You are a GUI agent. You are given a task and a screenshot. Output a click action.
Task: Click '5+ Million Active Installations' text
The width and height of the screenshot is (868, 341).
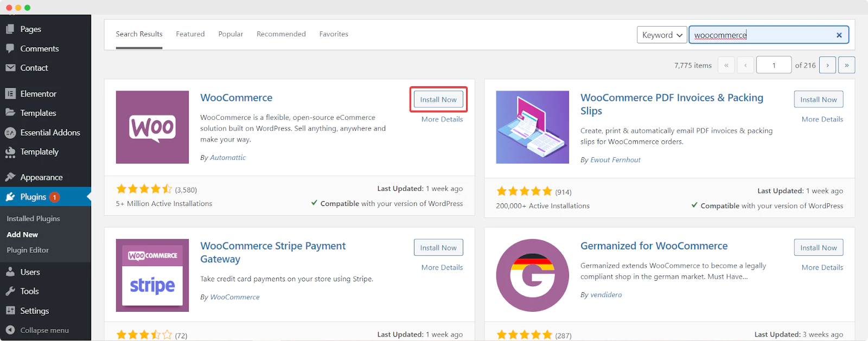tap(164, 204)
